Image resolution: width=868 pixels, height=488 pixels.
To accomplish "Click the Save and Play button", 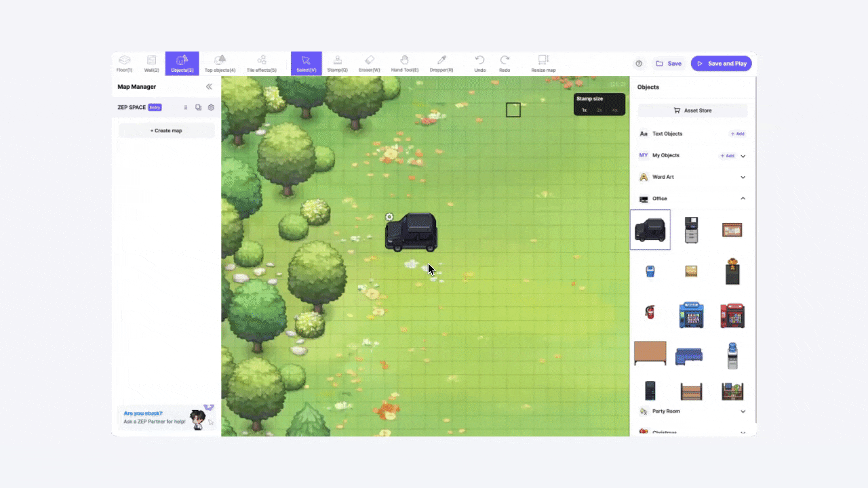I will coord(722,64).
